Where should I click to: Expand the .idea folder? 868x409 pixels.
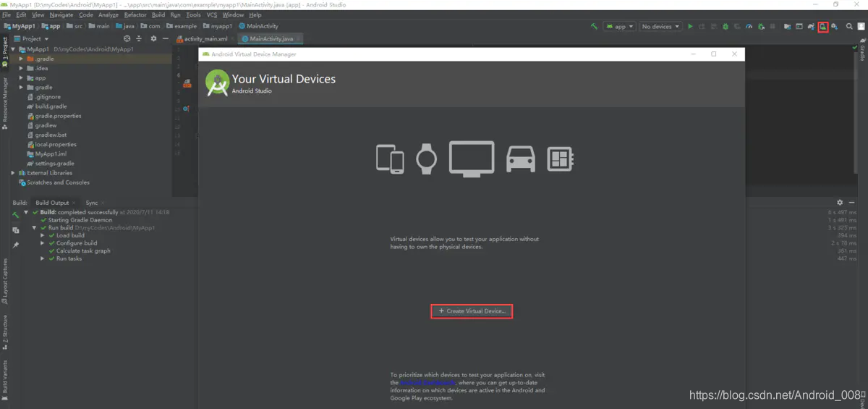tap(22, 68)
